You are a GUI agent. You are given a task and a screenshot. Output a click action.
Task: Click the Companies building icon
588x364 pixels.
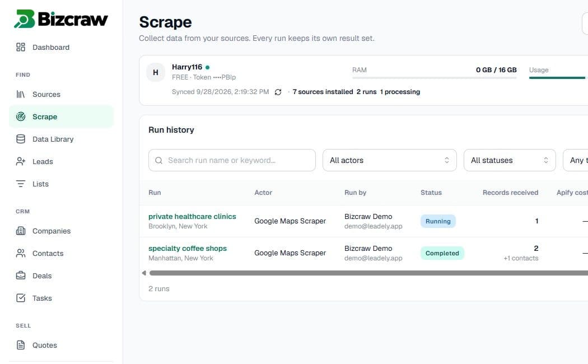(x=21, y=231)
